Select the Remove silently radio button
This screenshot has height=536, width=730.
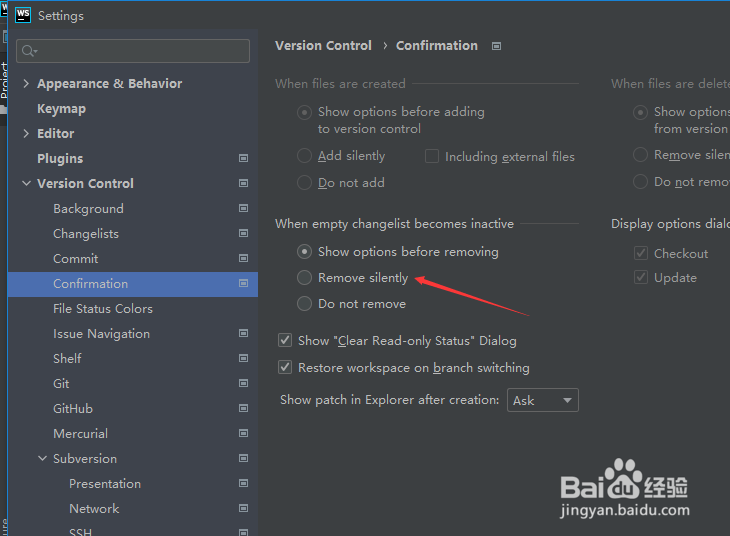[x=305, y=278]
